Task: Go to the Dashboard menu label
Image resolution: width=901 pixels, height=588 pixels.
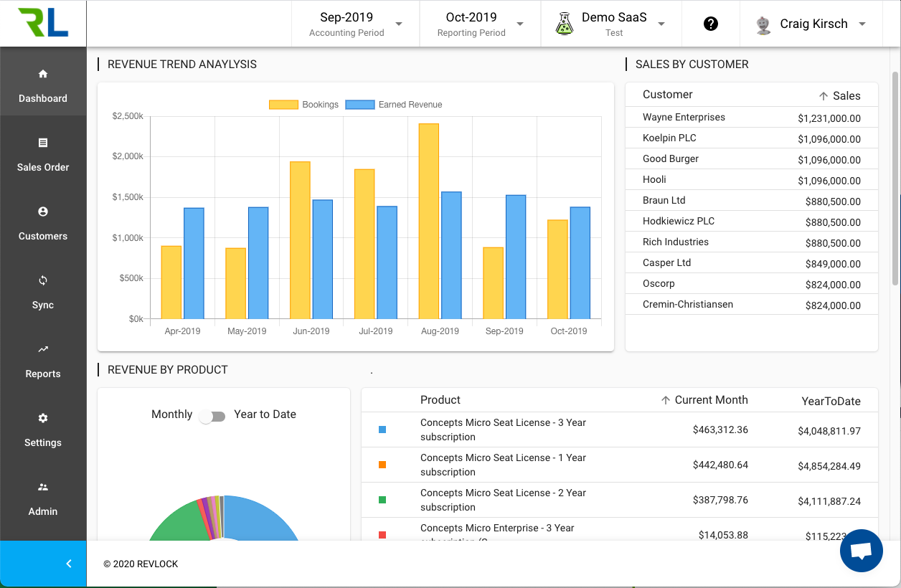Action: (x=43, y=98)
